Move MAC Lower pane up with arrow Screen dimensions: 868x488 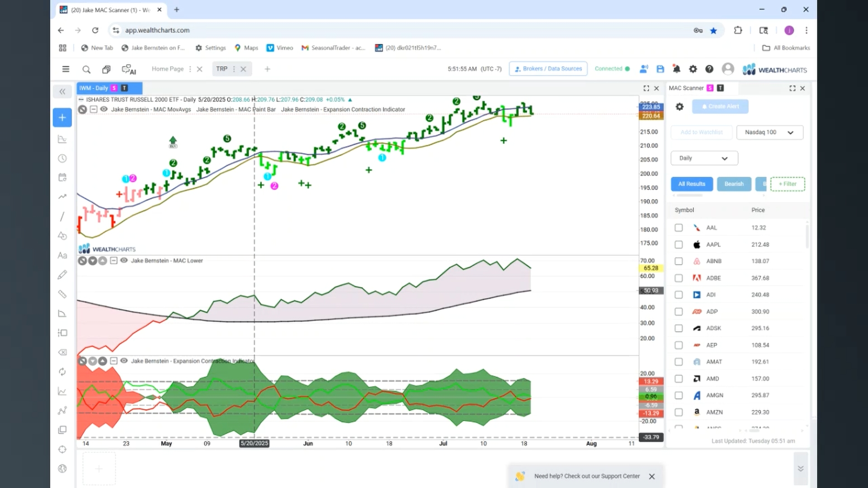click(102, 261)
